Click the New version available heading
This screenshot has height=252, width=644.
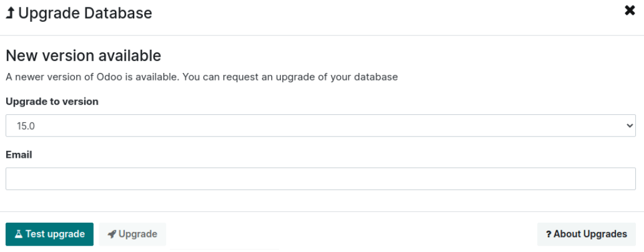tap(83, 56)
